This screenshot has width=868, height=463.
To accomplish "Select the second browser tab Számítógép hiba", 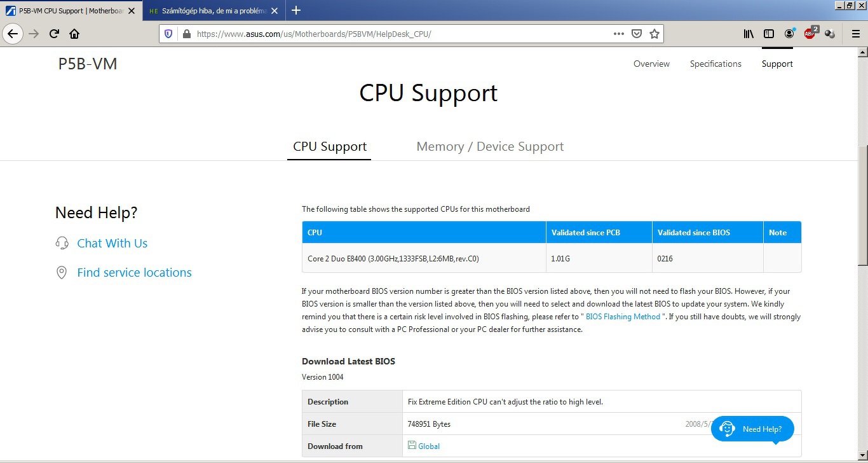I will tap(214, 10).
